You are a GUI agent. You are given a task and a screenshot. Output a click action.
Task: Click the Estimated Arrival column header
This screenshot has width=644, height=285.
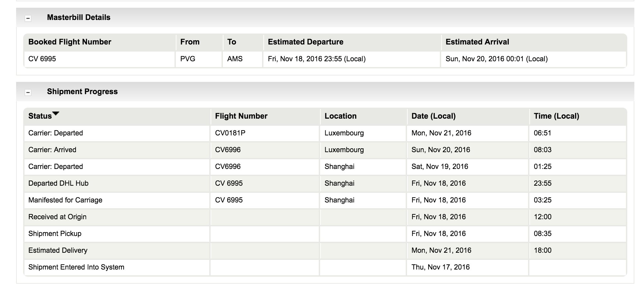(x=477, y=42)
